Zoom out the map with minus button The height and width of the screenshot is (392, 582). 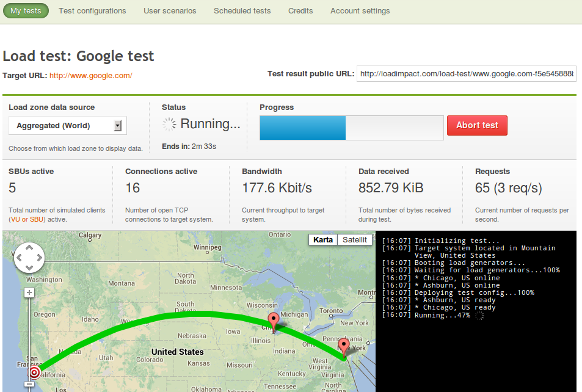tap(29, 384)
